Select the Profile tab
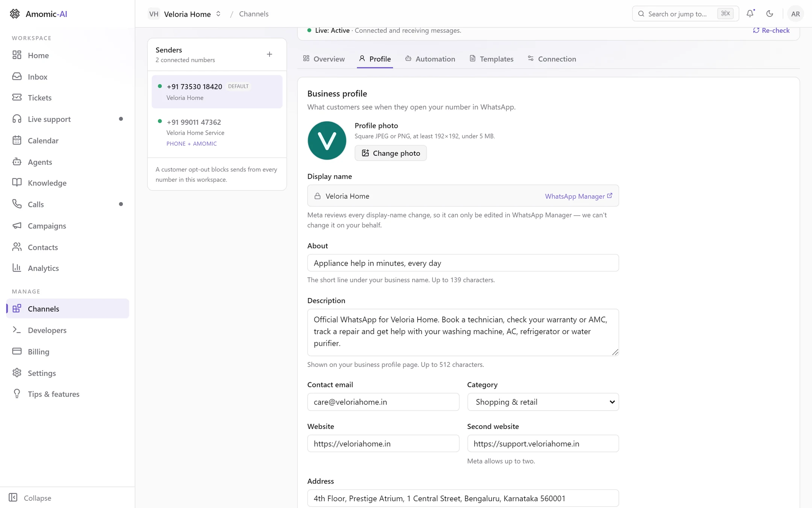 tap(375, 59)
